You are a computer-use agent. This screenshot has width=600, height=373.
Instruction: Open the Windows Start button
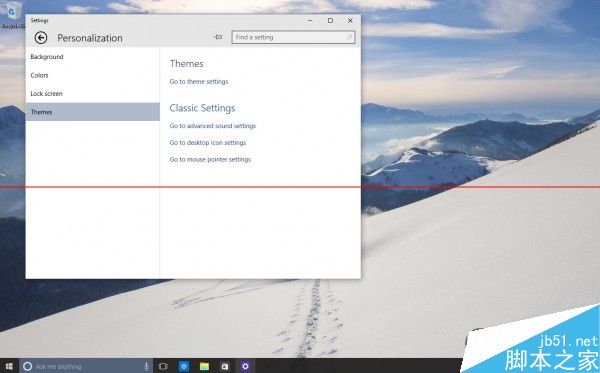click(x=9, y=366)
